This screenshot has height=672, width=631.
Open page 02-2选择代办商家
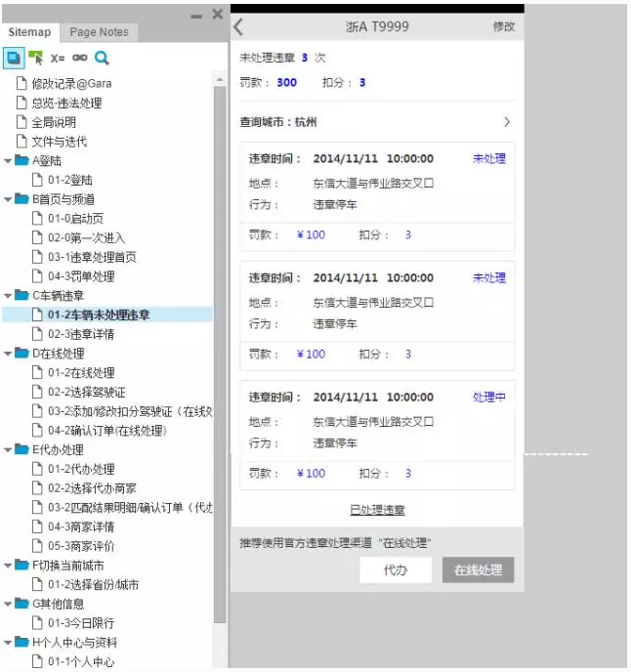pyautogui.click(x=92, y=488)
